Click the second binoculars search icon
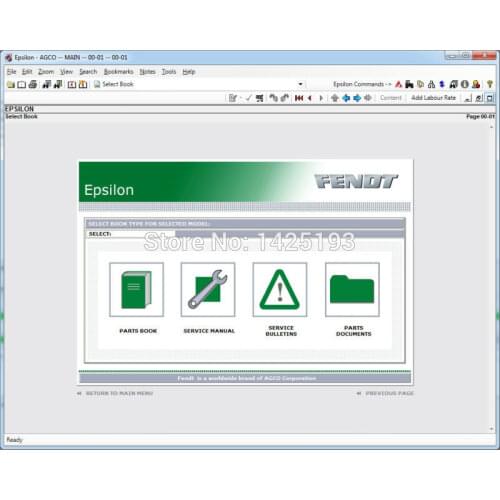The height and width of the screenshot is (500, 500). point(58,84)
